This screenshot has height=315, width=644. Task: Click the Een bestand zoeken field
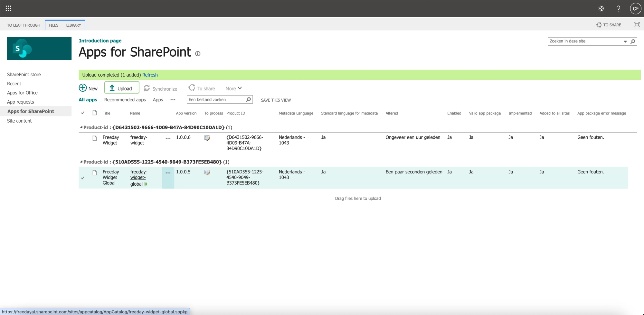click(216, 100)
